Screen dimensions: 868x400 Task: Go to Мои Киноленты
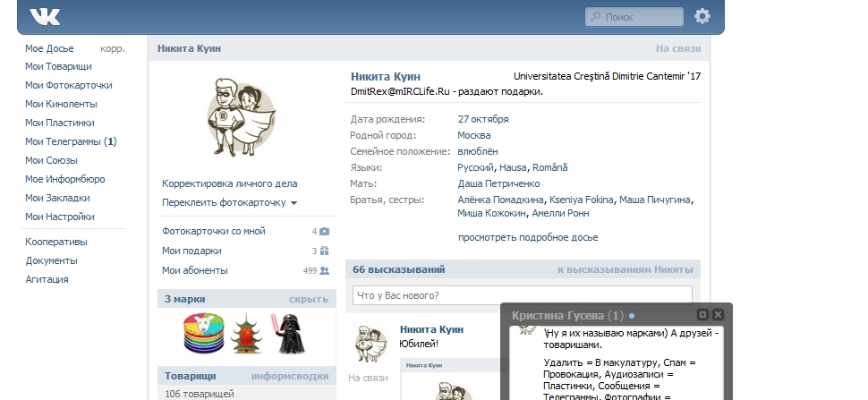coord(61,104)
